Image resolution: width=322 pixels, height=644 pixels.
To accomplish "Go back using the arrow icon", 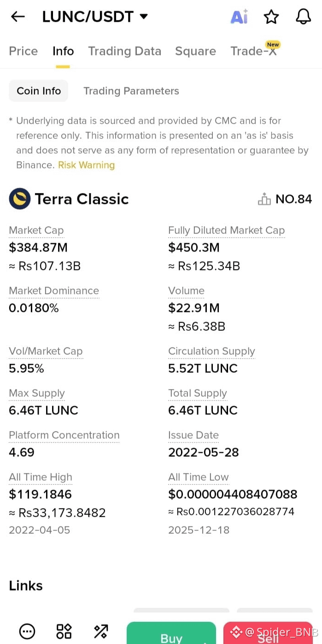I will coord(18,17).
